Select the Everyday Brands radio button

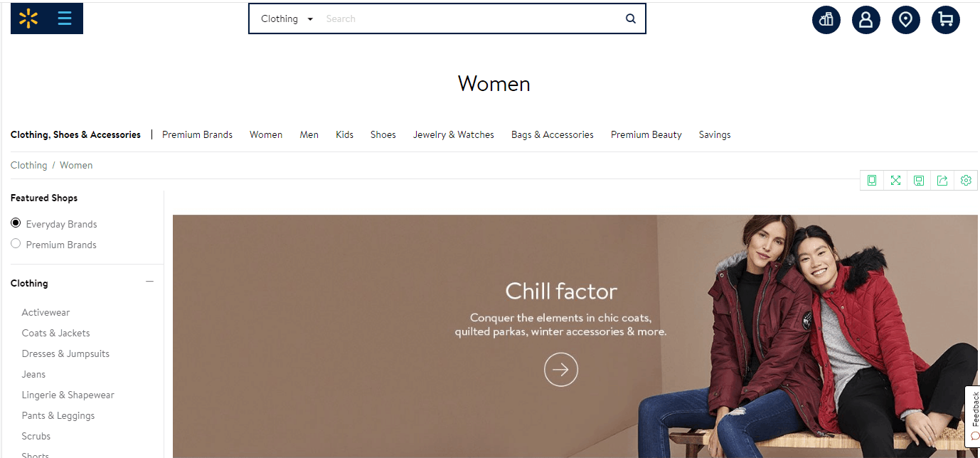click(16, 223)
